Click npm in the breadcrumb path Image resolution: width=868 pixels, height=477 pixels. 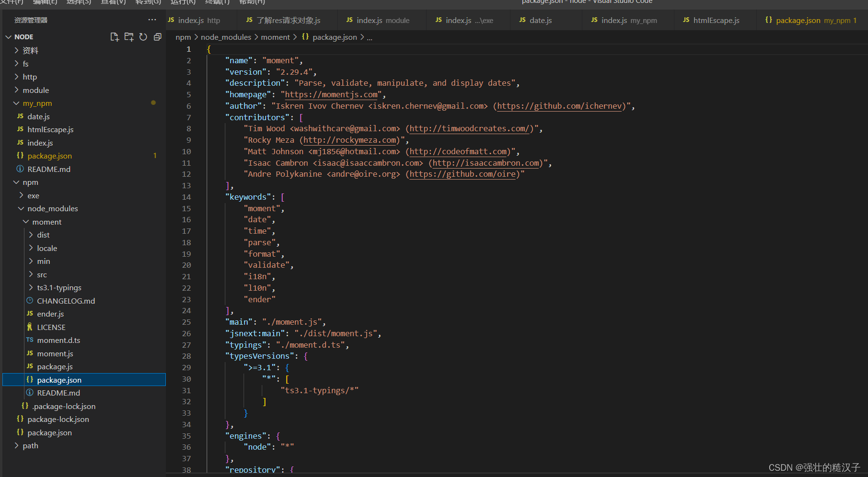(x=183, y=37)
